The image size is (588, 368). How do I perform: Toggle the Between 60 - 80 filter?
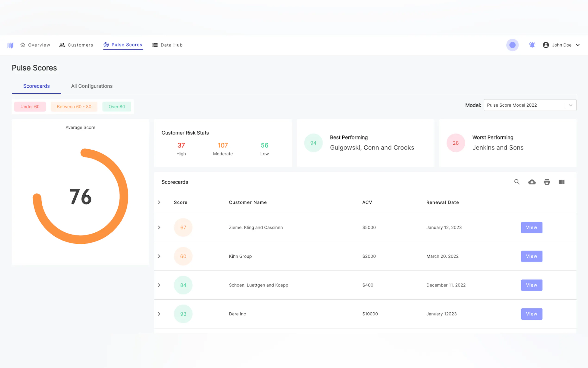pos(74,107)
